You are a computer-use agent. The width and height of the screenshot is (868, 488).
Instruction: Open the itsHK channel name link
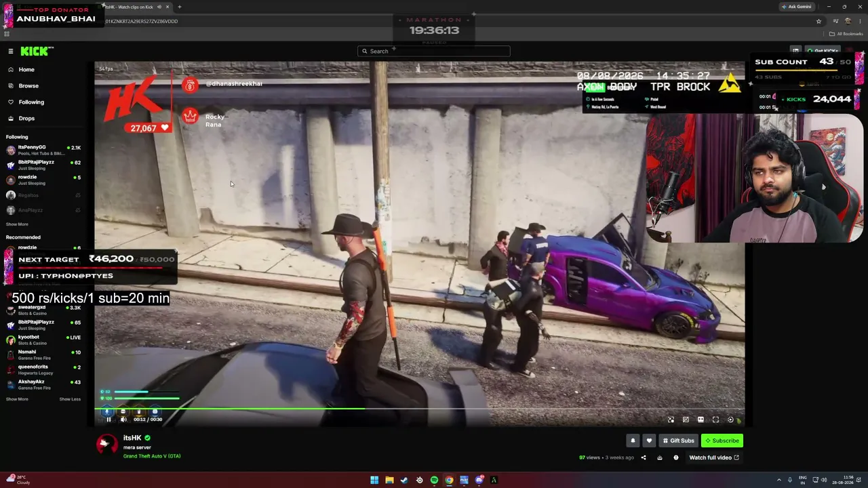(x=132, y=438)
